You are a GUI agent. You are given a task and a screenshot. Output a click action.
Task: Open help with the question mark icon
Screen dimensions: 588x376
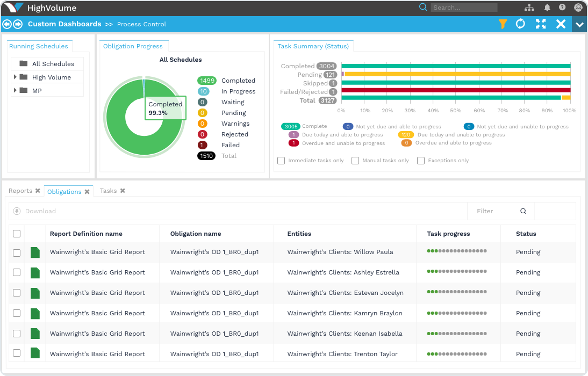click(562, 8)
